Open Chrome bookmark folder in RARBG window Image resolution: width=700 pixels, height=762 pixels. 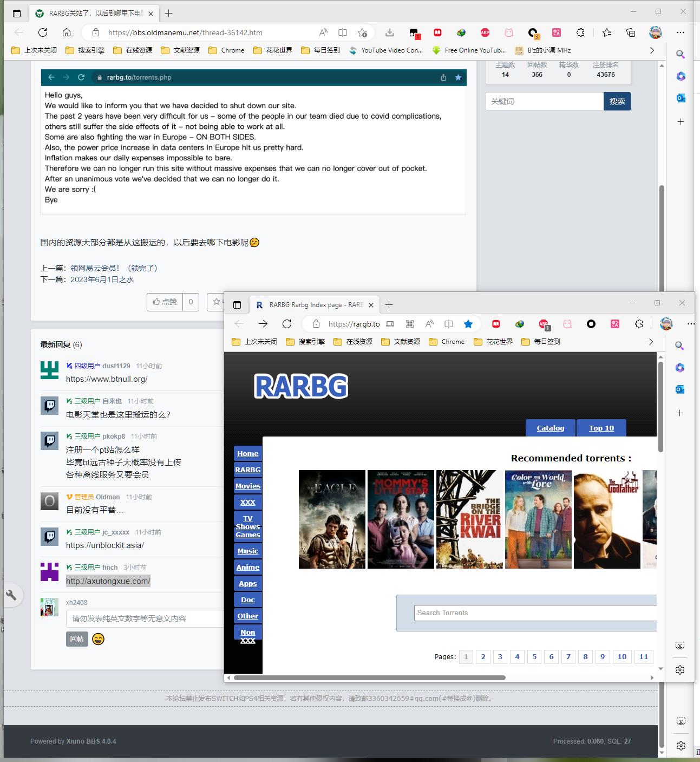(x=447, y=342)
